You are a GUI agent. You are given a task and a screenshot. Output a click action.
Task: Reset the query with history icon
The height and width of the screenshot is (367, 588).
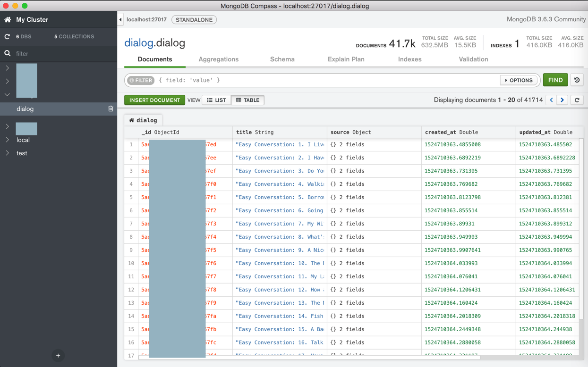click(x=577, y=80)
